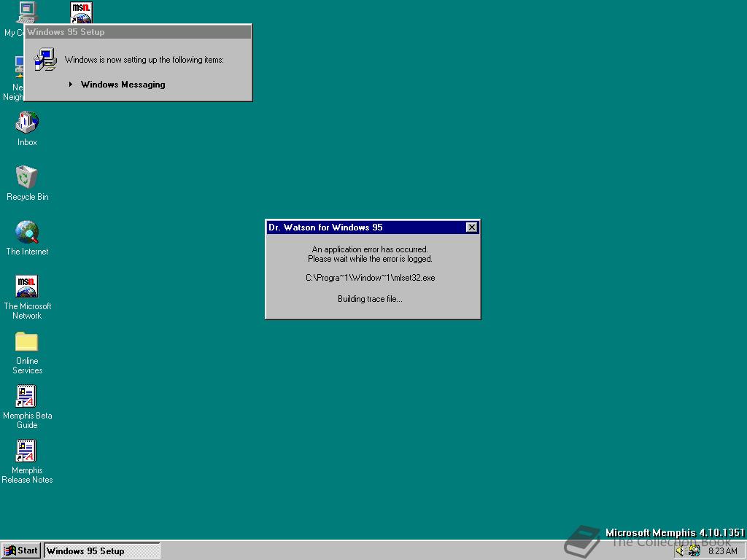Activate Windows 95 Setup taskbar button
The width and height of the screenshot is (747, 560).
pos(102,551)
